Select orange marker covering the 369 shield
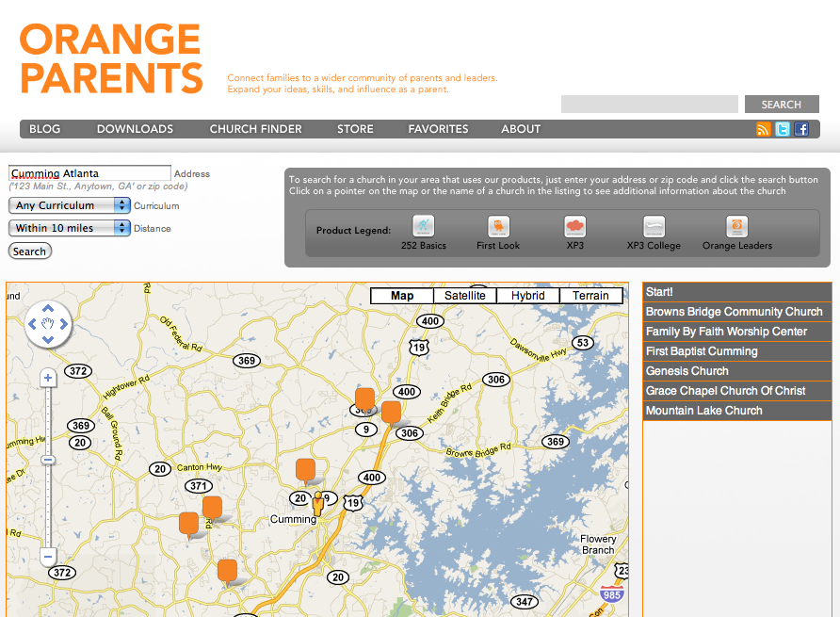The width and height of the screenshot is (840, 617). [364, 400]
